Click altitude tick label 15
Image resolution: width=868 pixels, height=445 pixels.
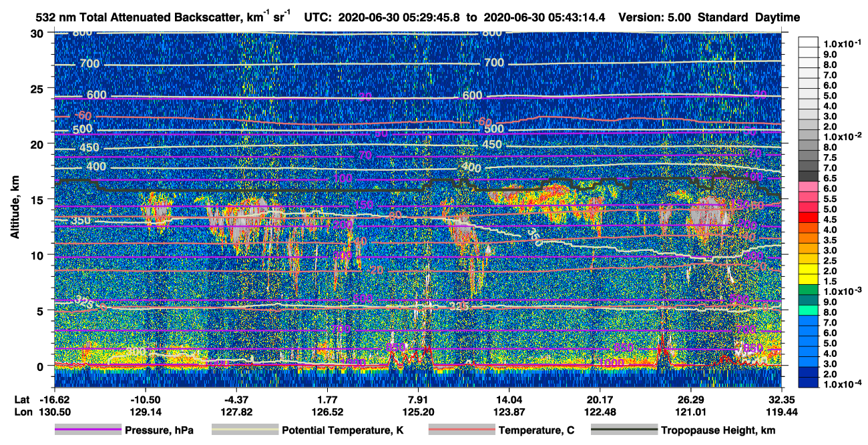(39, 199)
